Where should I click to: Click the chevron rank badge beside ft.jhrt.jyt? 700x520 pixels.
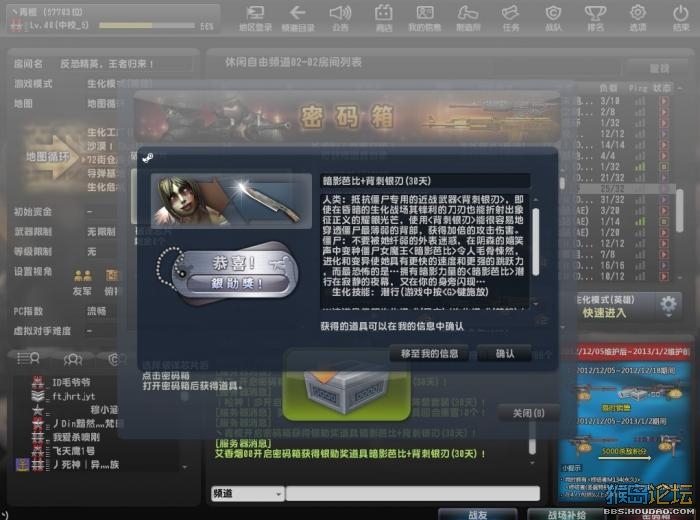click(x=38, y=396)
